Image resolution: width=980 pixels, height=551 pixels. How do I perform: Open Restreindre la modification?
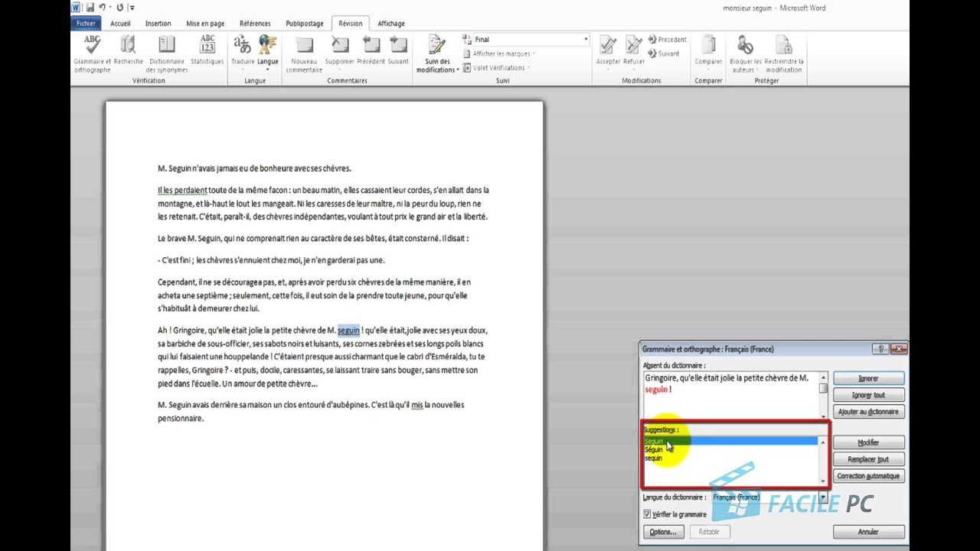pyautogui.click(x=783, y=54)
